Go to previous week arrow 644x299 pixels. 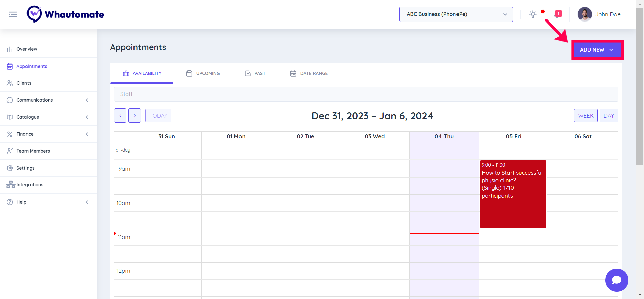click(120, 116)
